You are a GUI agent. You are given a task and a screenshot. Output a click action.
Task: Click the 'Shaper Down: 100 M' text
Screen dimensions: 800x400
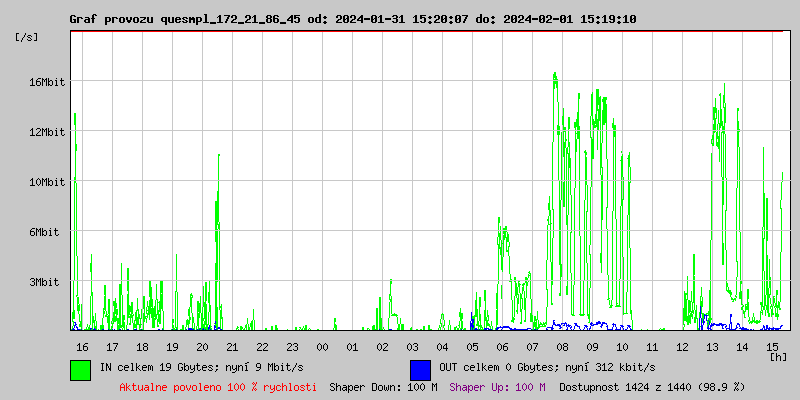(383, 386)
